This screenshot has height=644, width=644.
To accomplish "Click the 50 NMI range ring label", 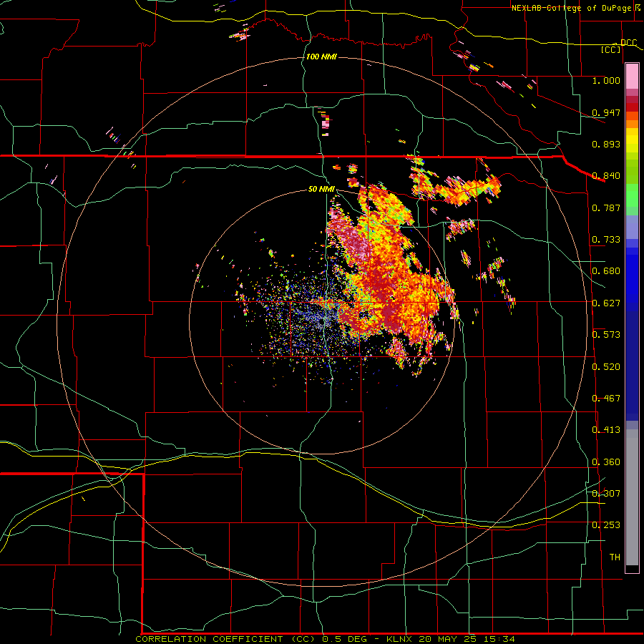I will pyautogui.click(x=321, y=189).
